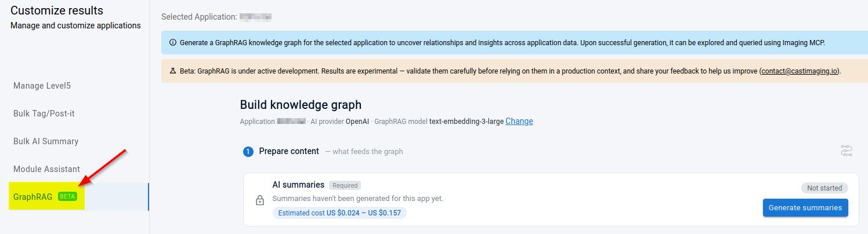The height and width of the screenshot is (234, 868).
Task: Click the Not started status chip
Action: tap(824, 188)
